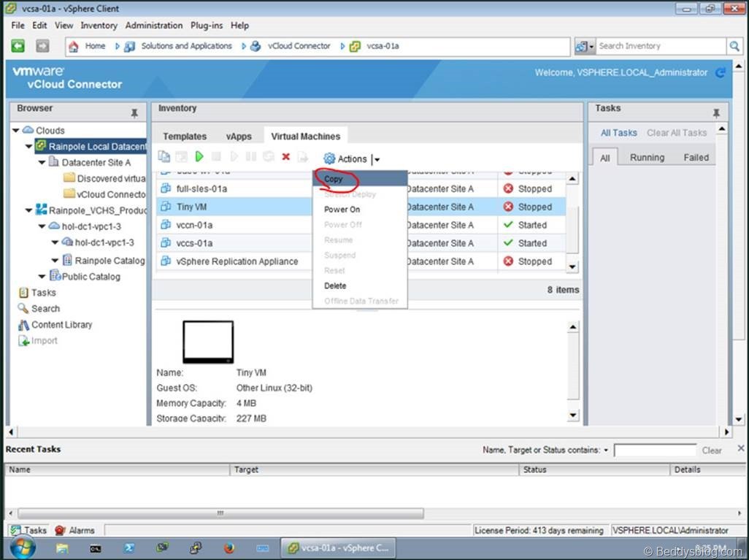749x560 pixels.
Task: Collapse Rainpole_VCHS_Production node
Action: tap(28, 210)
